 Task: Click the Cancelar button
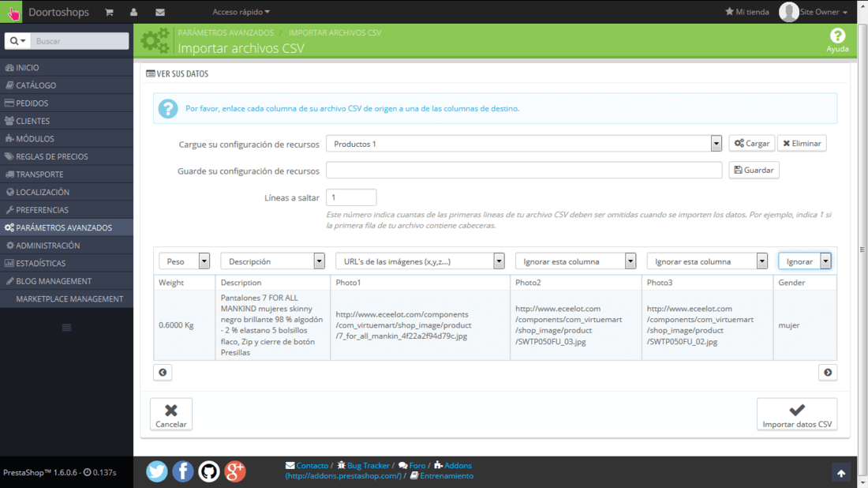coord(171,415)
